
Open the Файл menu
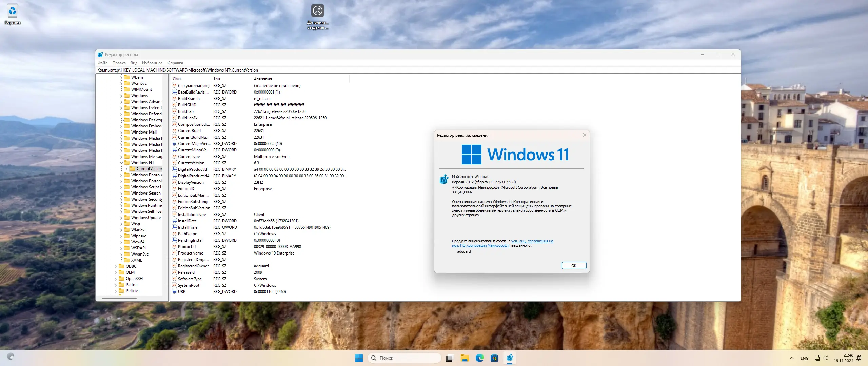102,63
